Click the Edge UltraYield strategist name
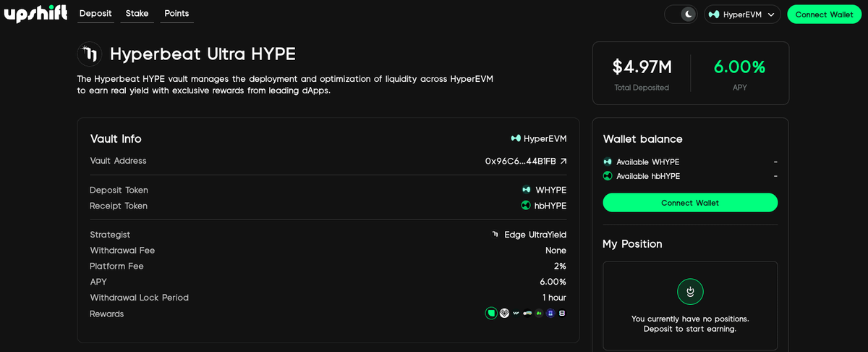Viewport: 868px width, 352px height. tap(535, 235)
